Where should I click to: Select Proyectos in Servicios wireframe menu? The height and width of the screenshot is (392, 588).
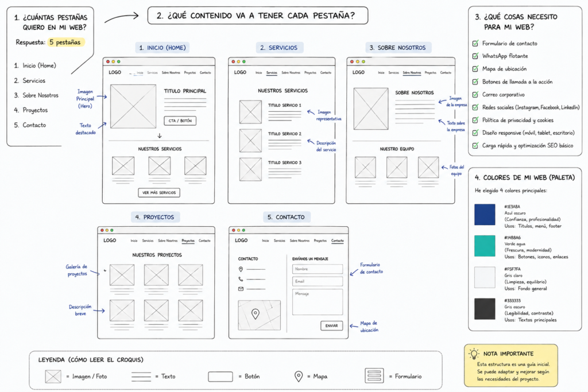(x=310, y=73)
